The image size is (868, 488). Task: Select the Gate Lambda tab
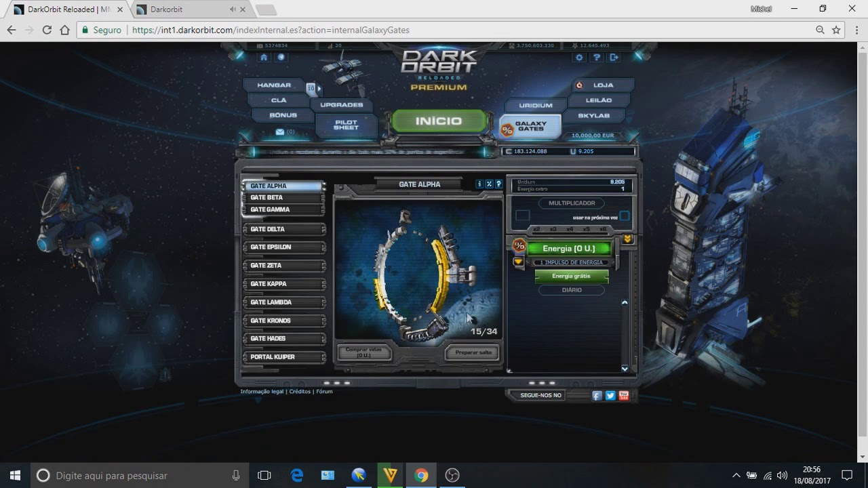click(x=283, y=302)
